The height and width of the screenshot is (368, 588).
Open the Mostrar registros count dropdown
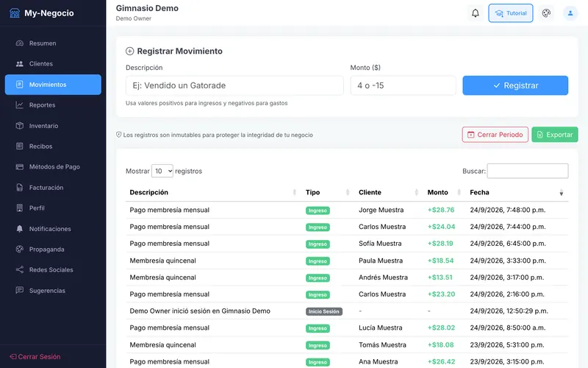[x=162, y=171]
